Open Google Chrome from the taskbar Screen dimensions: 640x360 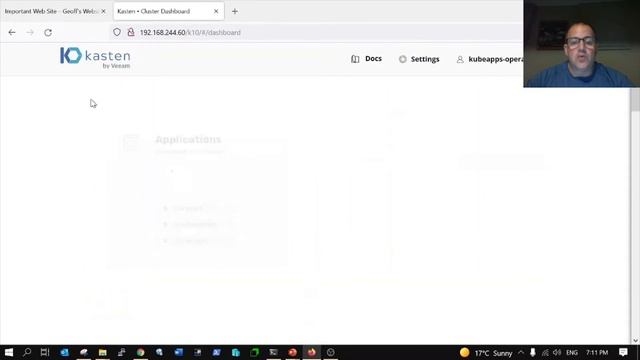pyautogui.click(x=140, y=352)
